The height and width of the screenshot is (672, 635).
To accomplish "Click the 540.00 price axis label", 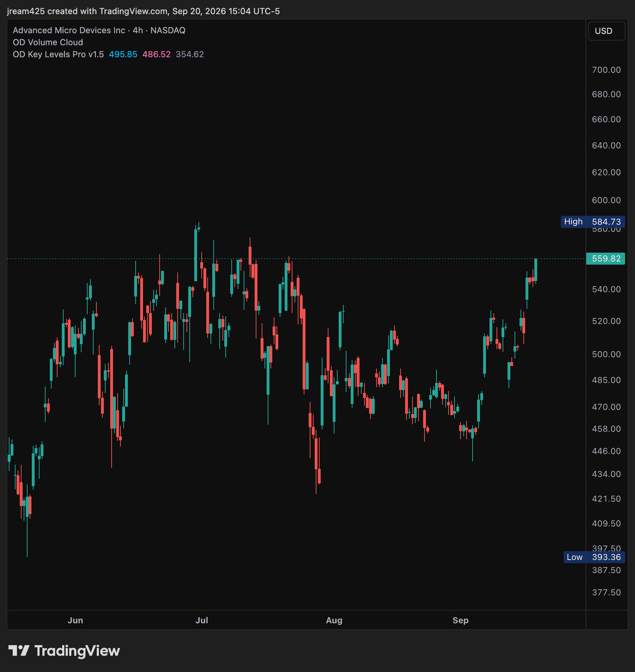I will 606,289.
